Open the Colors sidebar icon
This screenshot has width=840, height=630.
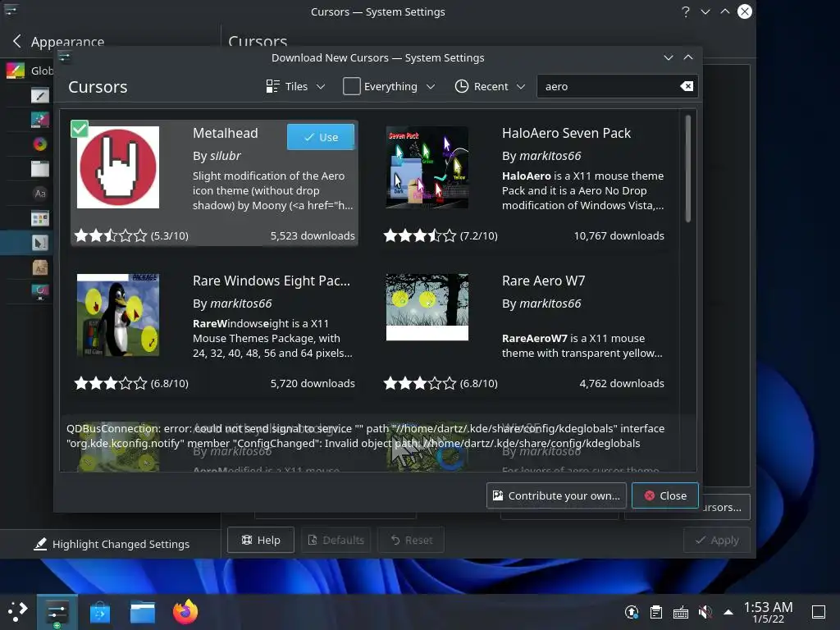coord(39,144)
